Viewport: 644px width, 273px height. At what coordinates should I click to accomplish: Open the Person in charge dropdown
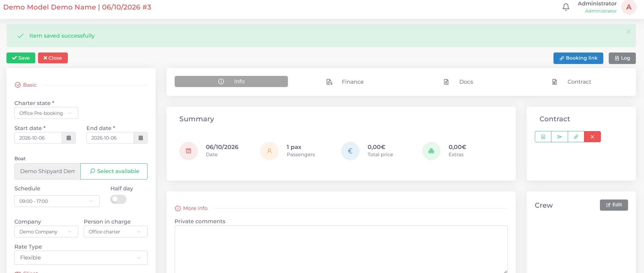click(116, 232)
